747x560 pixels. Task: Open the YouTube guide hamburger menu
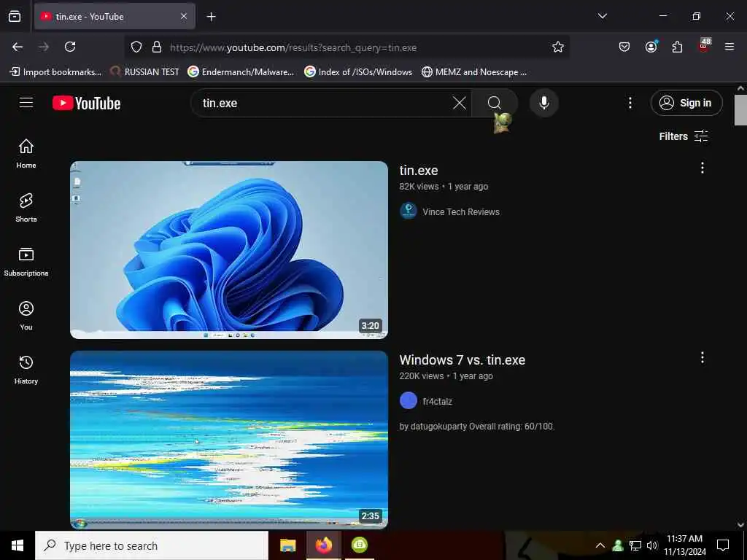26,103
